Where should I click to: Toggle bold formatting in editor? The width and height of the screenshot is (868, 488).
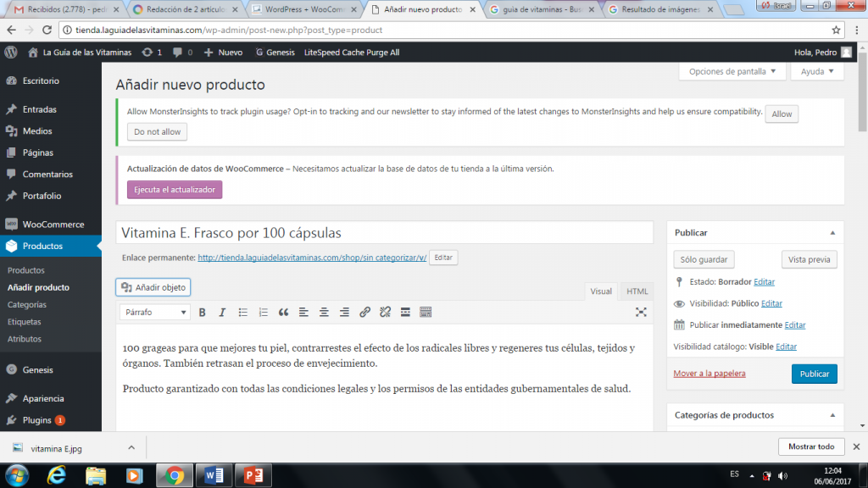[202, 313]
